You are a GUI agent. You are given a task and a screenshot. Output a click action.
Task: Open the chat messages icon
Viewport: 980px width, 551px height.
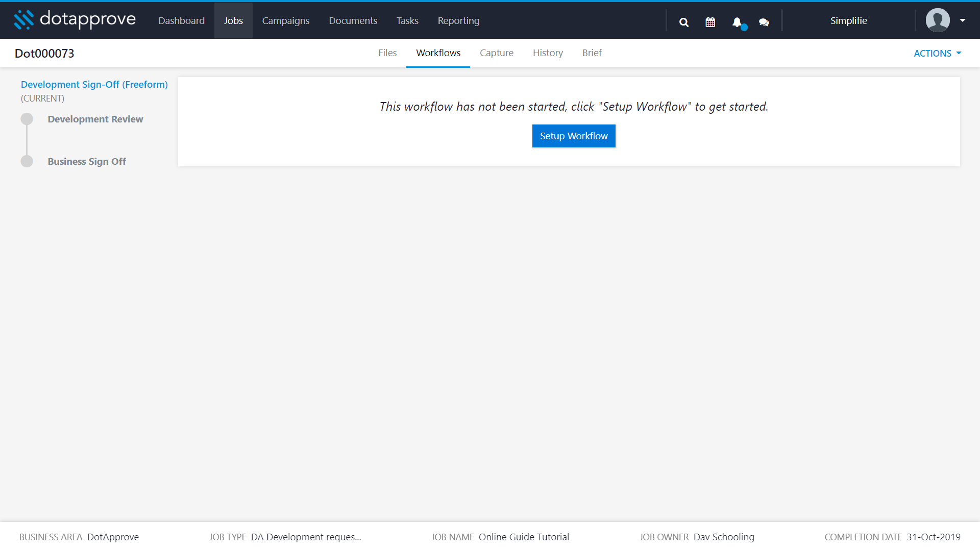pyautogui.click(x=764, y=22)
